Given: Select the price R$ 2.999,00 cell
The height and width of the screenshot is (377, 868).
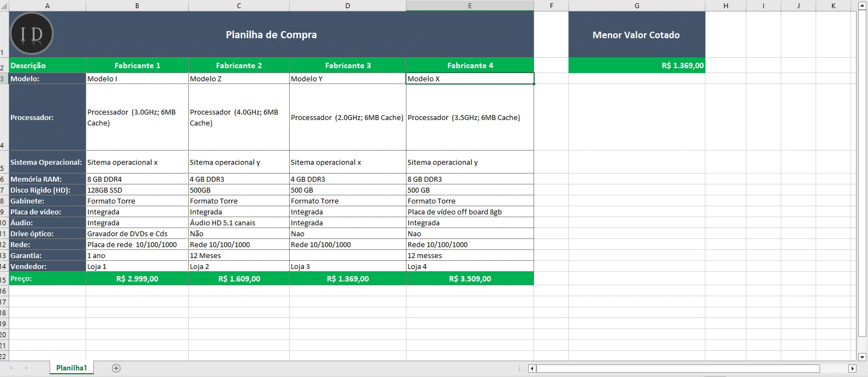Looking at the screenshot, I should point(137,279).
